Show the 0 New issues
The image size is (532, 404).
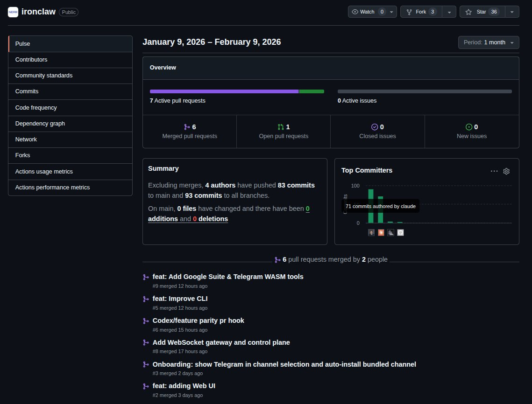coord(472,132)
